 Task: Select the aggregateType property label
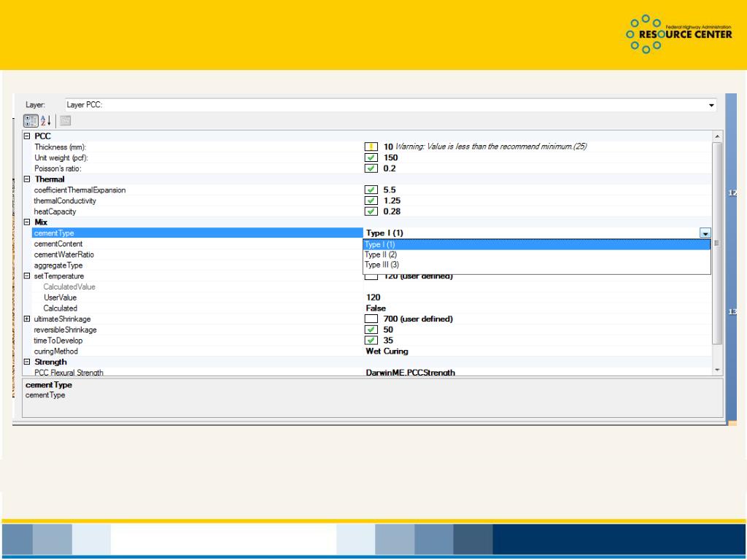pos(58,265)
